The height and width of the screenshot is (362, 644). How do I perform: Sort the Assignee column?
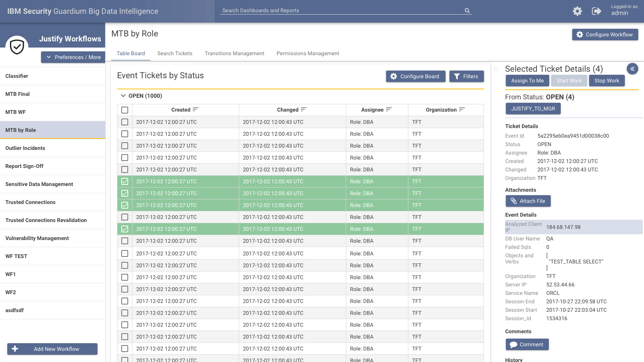[389, 110]
